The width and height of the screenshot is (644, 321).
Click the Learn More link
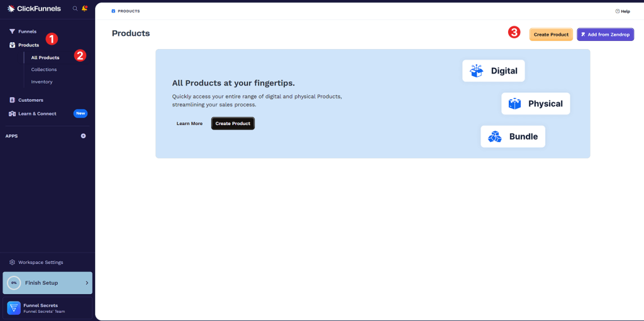189,124
